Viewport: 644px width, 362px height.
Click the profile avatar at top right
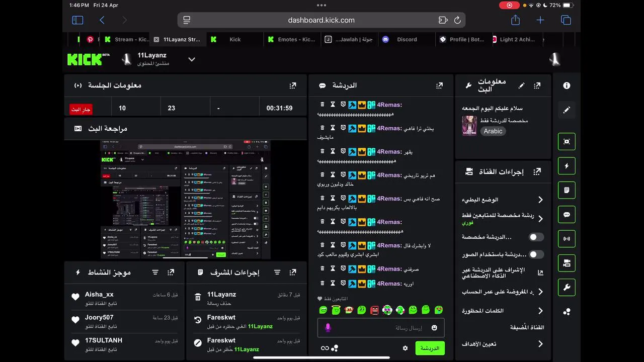555,59
